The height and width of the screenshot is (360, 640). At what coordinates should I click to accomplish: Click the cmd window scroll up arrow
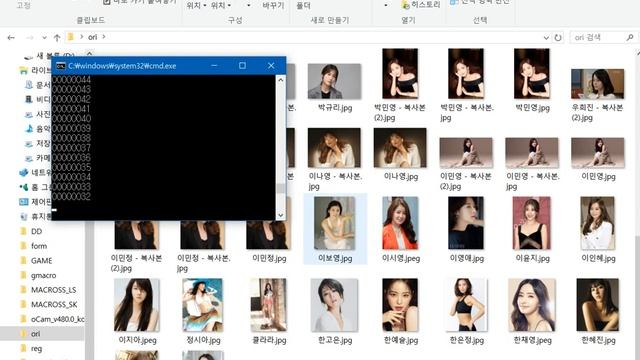[280, 80]
